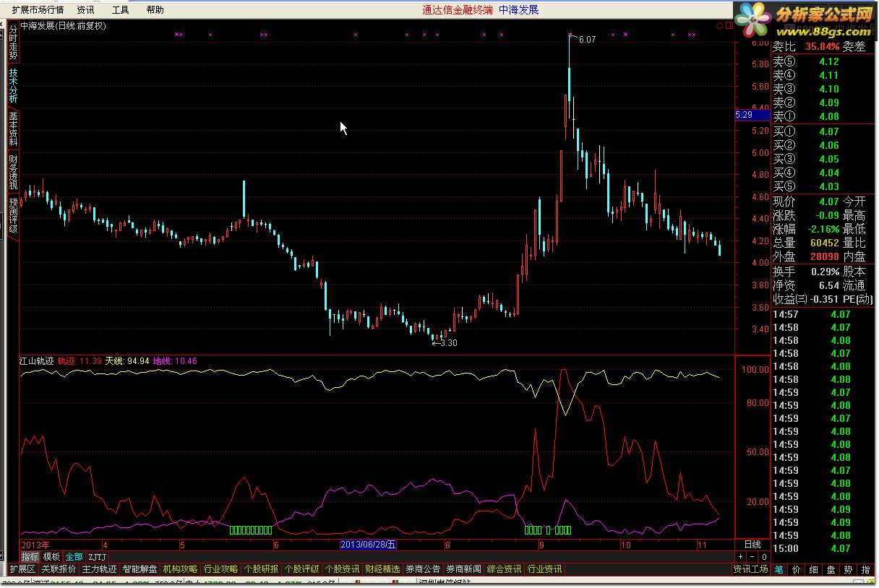Open the 扩展区 bottom tab
Viewport: 879px width, 588px height.
click(x=22, y=569)
